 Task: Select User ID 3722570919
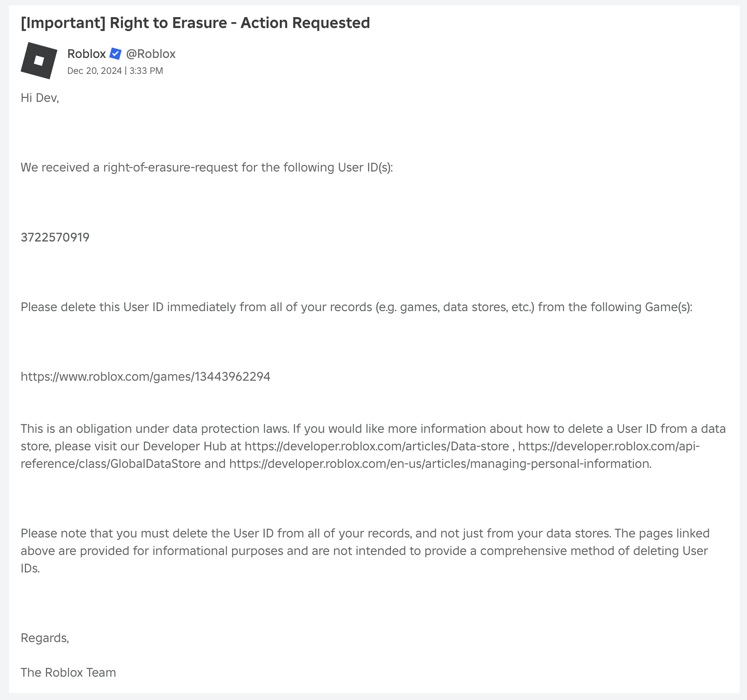pos(55,237)
